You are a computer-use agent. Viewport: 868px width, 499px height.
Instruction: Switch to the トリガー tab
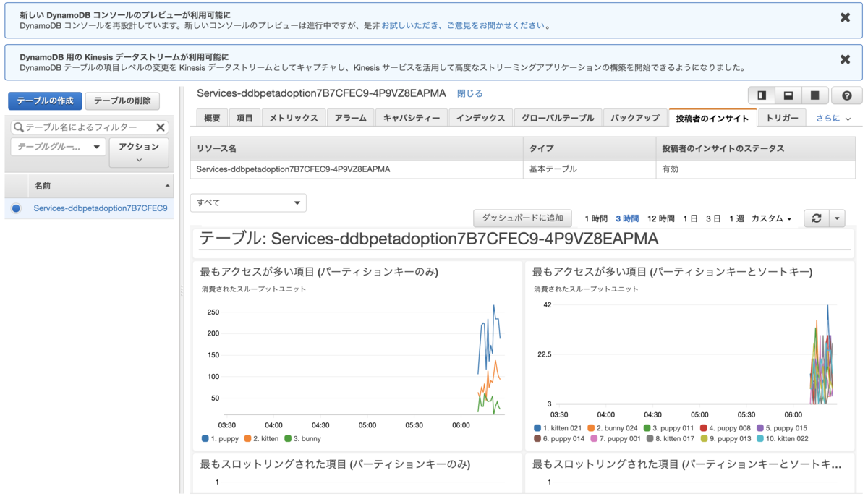[x=782, y=118]
